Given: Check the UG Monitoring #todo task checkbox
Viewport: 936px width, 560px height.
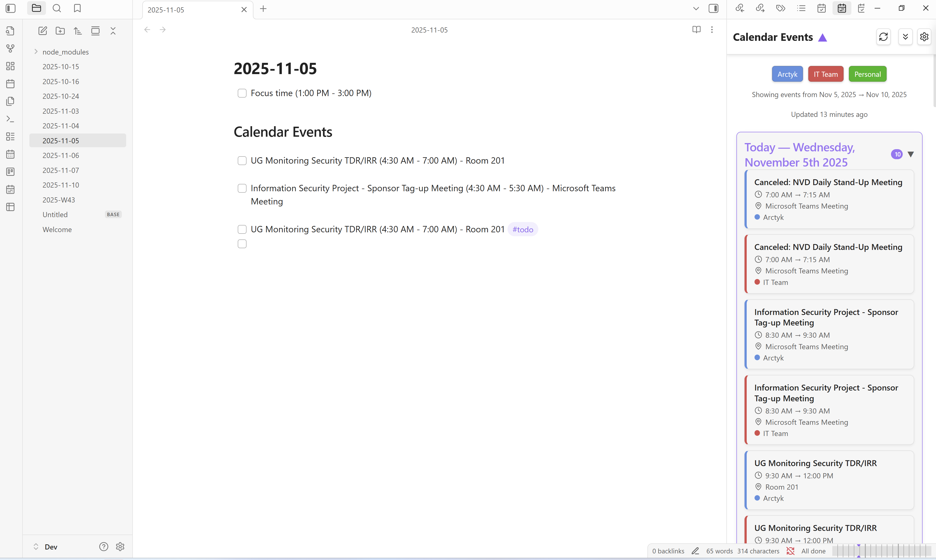Looking at the screenshot, I should 242,229.
